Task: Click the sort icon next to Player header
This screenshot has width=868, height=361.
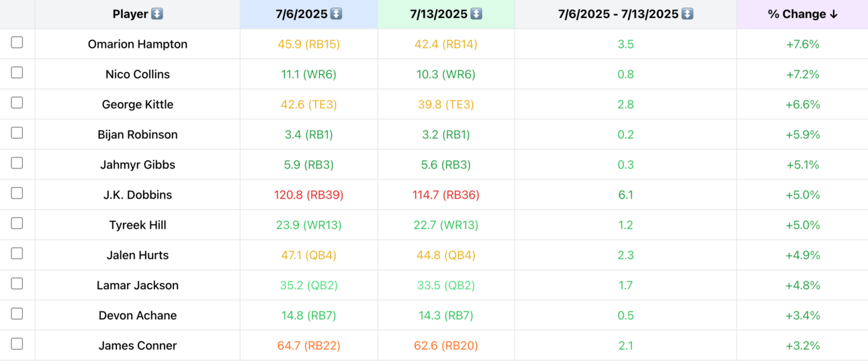Action: 157,14
